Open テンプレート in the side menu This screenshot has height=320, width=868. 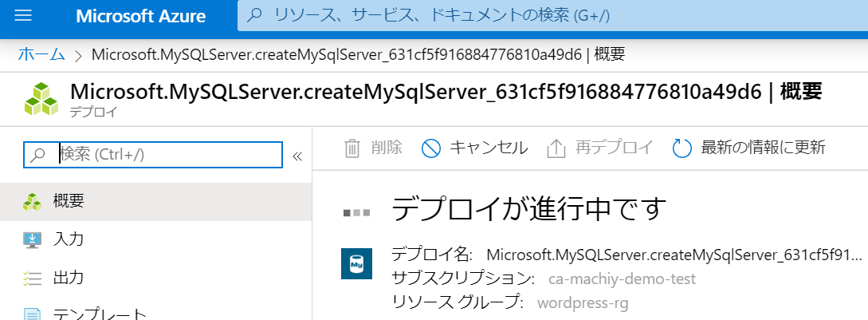100,314
